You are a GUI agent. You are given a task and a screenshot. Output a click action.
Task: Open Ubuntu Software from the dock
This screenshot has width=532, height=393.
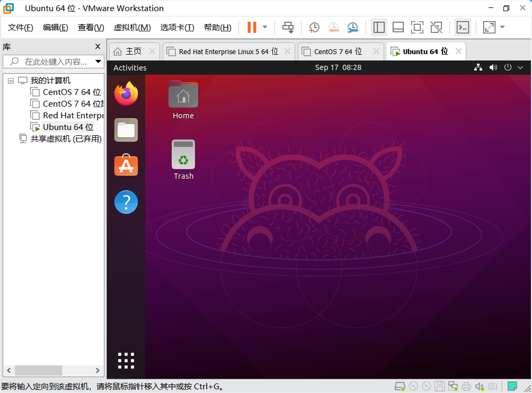point(126,165)
